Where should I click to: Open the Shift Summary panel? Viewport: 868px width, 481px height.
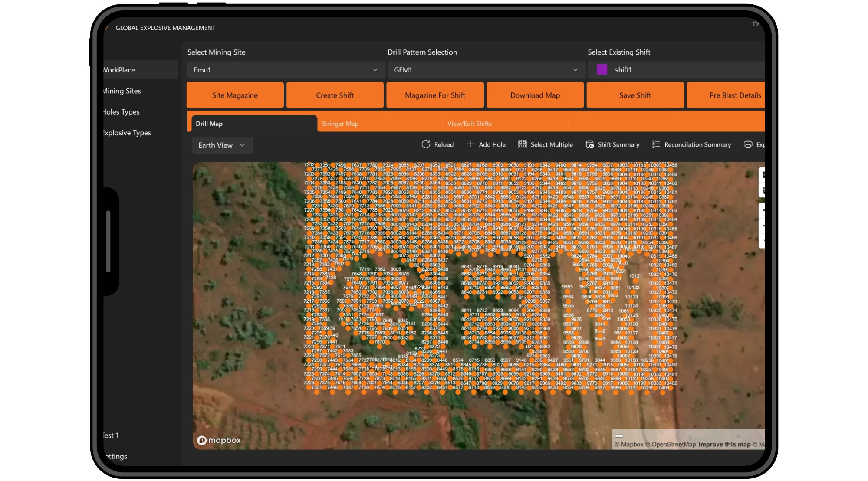tap(612, 144)
